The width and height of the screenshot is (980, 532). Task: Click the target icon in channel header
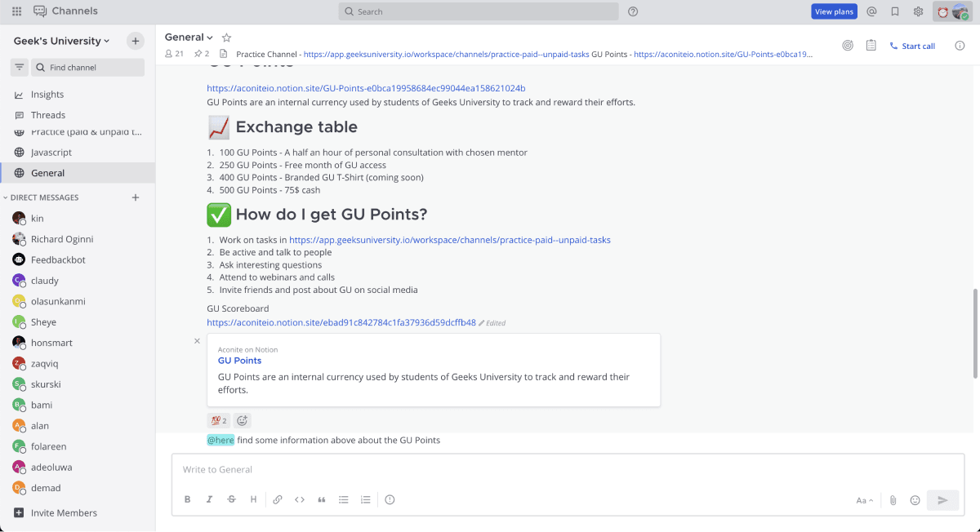(848, 46)
